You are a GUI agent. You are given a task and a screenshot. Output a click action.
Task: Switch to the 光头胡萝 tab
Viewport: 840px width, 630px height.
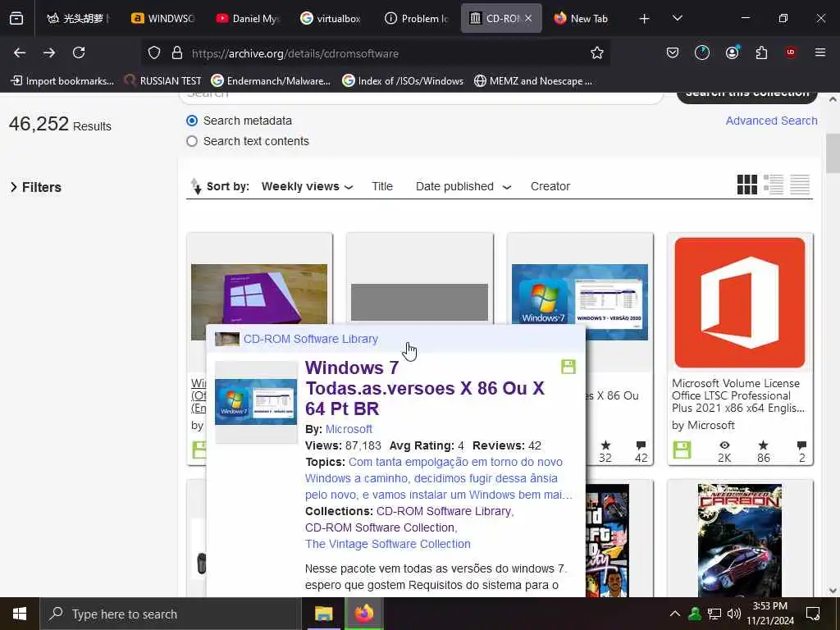78,19
